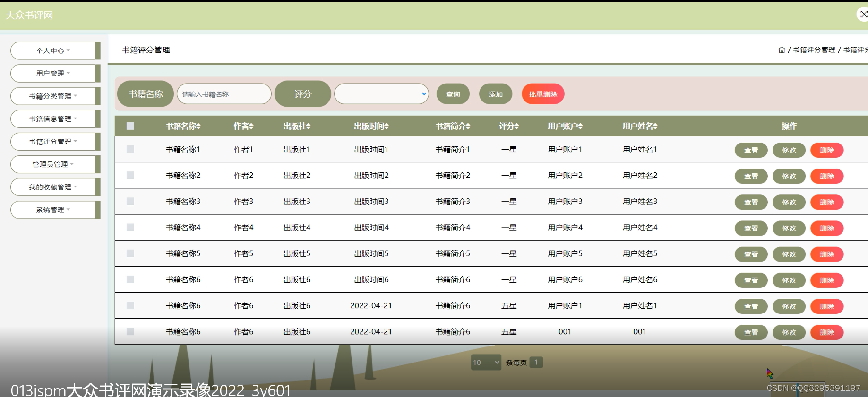Image resolution: width=868 pixels, height=397 pixels.
Task: Click 删除 for 书籍名称3 row
Action: 827,202
